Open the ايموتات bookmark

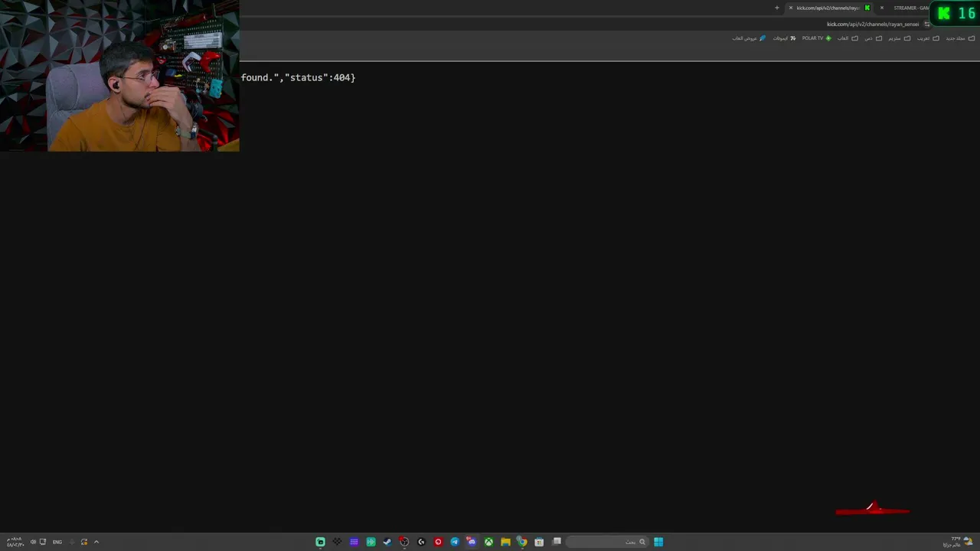(x=785, y=38)
